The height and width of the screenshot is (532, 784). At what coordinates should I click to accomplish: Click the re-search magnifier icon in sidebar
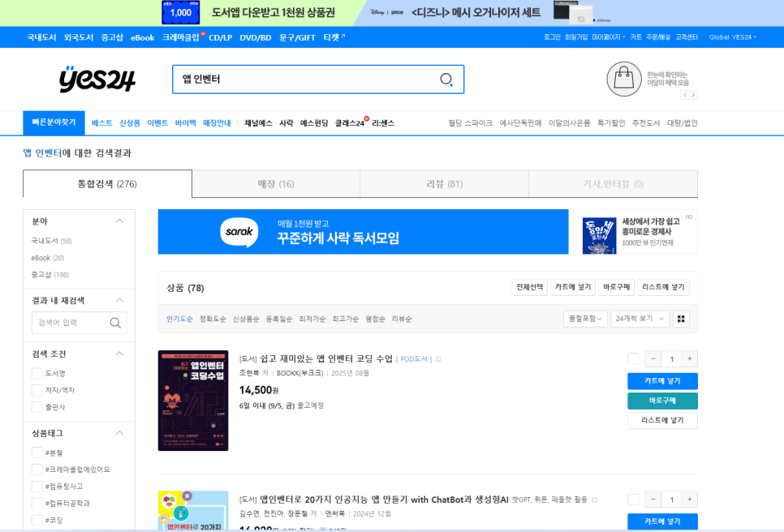click(x=115, y=323)
